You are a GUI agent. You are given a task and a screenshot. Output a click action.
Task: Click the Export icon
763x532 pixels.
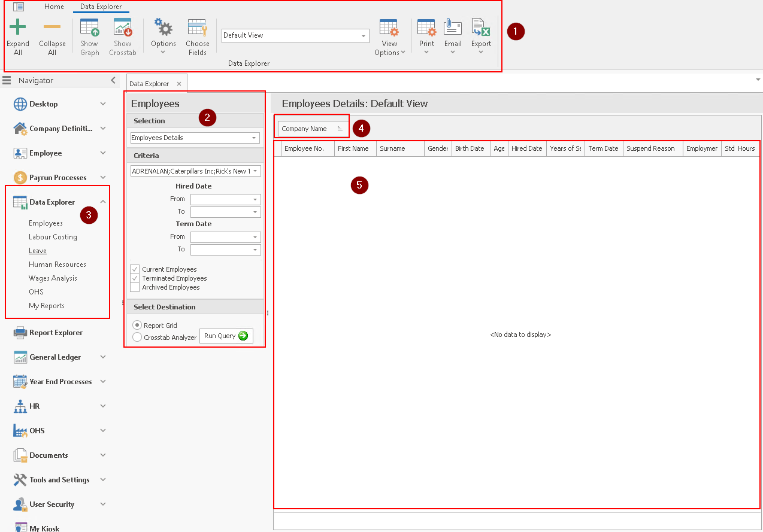click(481, 28)
